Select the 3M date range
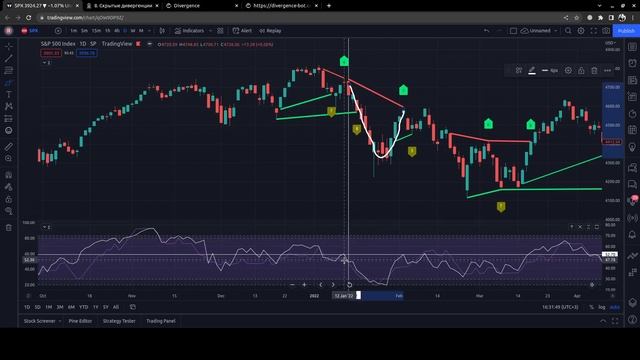This screenshot has height=360, width=640. pos(60,307)
